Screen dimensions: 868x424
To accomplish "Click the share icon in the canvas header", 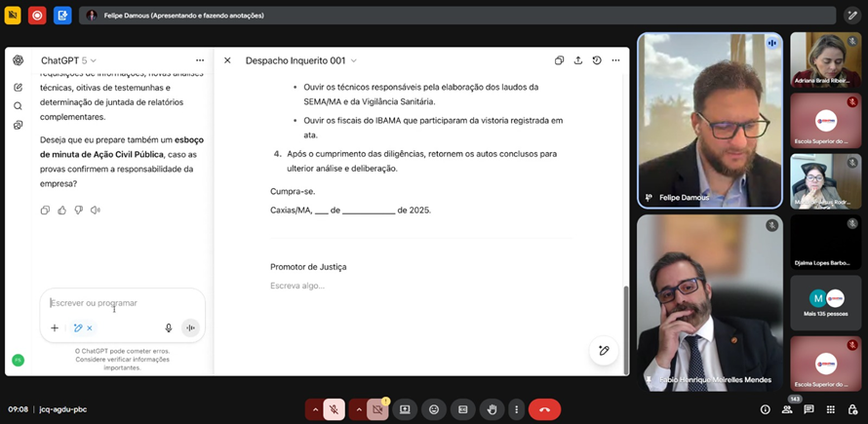I will (x=578, y=60).
